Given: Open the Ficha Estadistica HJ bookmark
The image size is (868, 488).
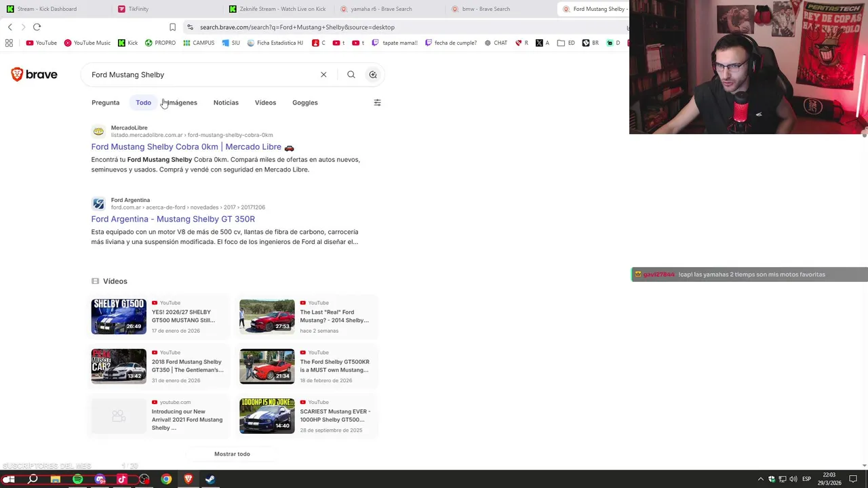Looking at the screenshot, I should point(275,43).
